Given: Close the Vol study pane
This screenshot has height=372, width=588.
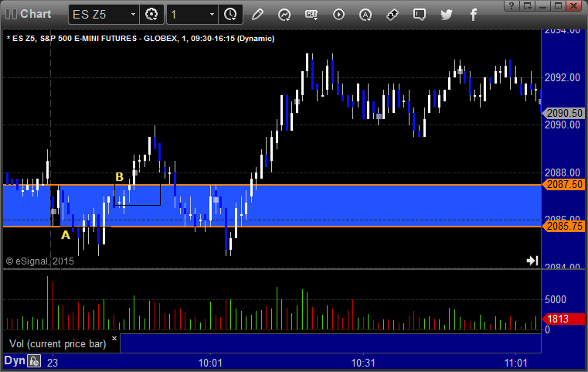Looking at the screenshot, I should tap(114, 338).
